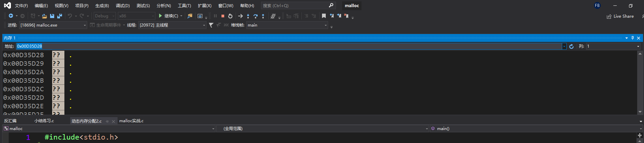The height and width of the screenshot is (143, 644).
Task: Open the 堆栈帧 main stack frame dropdown
Action: click(x=287, y=25)
